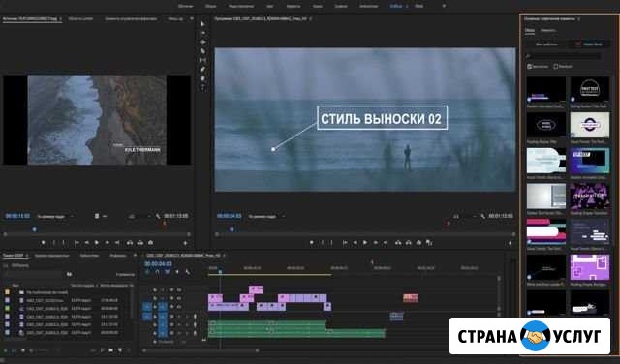Play the Program monitor sequence
This screenshot has height=364, width=620.
[x=365, y=243]
